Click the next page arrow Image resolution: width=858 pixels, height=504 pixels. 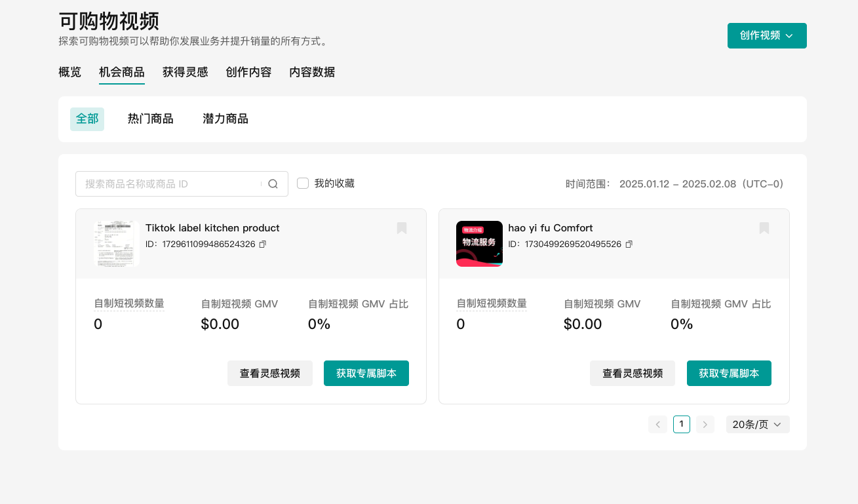point(705,424)
